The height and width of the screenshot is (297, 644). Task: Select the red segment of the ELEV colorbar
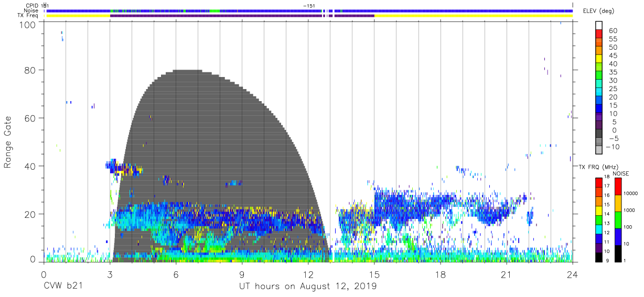(x=599, y=34)
